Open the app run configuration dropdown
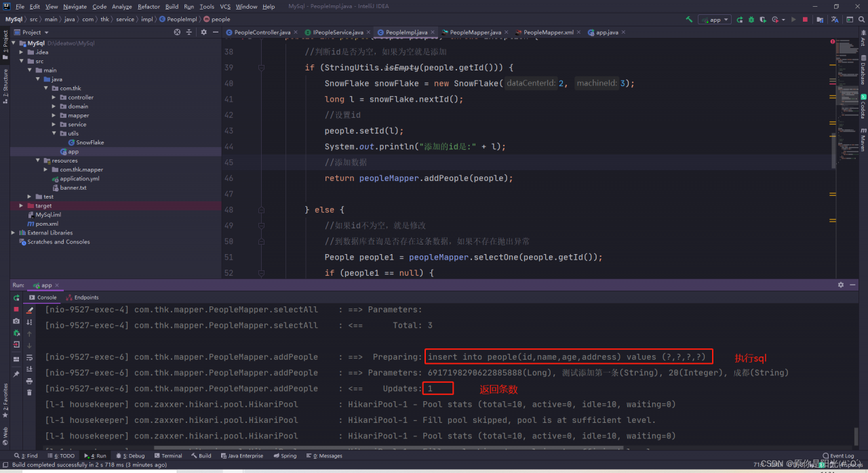The width and height of the screenshot is (868, 473). pyautogui.click(x=715, y=20)
